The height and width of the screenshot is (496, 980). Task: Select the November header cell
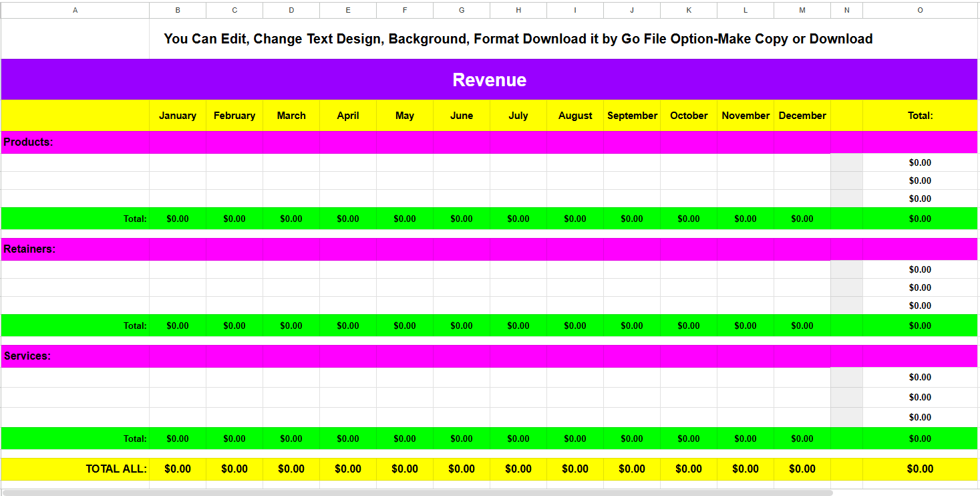[746, 116]
